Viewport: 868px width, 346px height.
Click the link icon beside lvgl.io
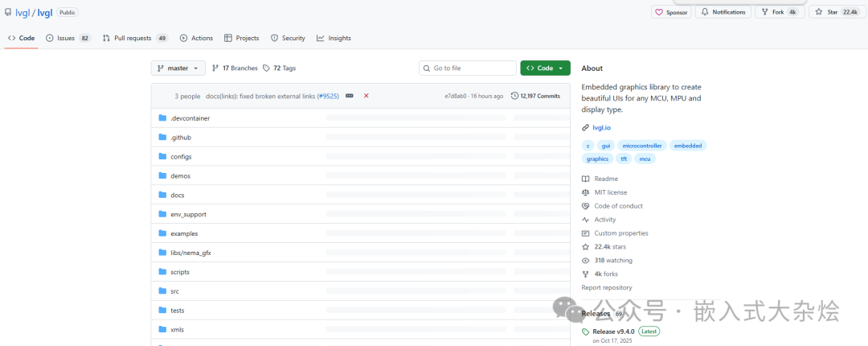[x=586, y=127]
